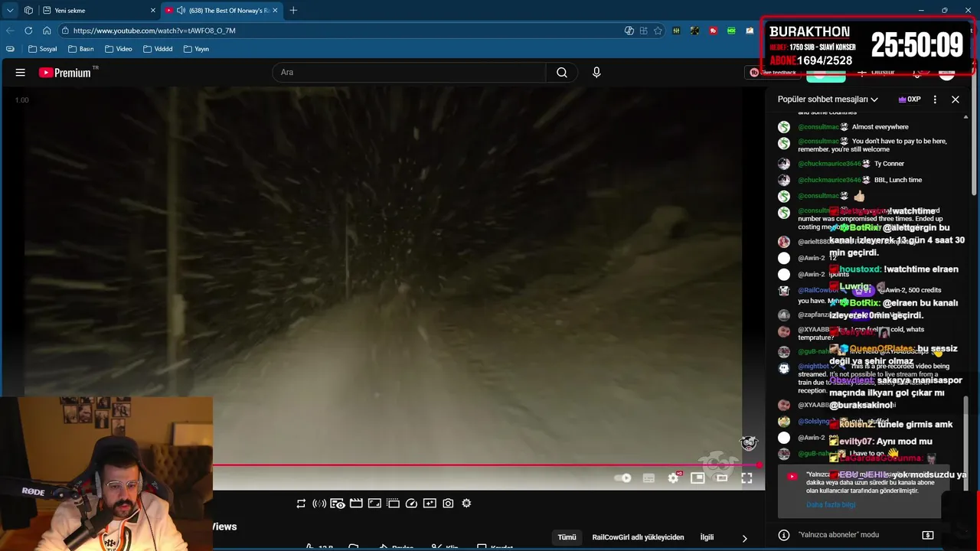Enter fullscreen video mode
Viewport: 980px width, 551px height.
pos(746,478)
